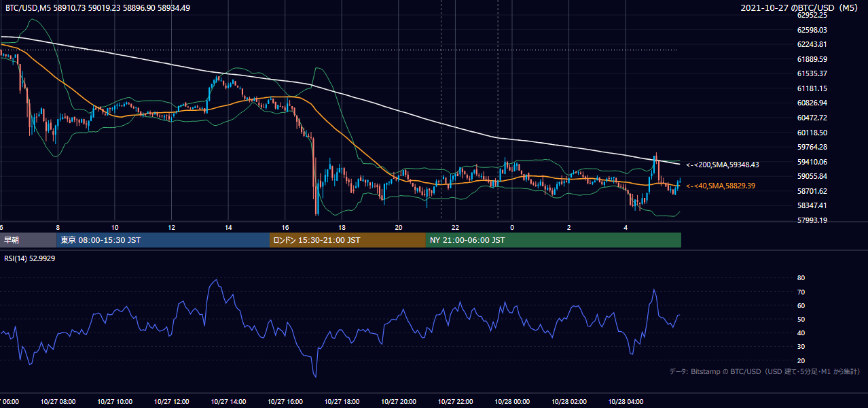
Task: Click hour label 8 under price chart
Action: point(58,227)
